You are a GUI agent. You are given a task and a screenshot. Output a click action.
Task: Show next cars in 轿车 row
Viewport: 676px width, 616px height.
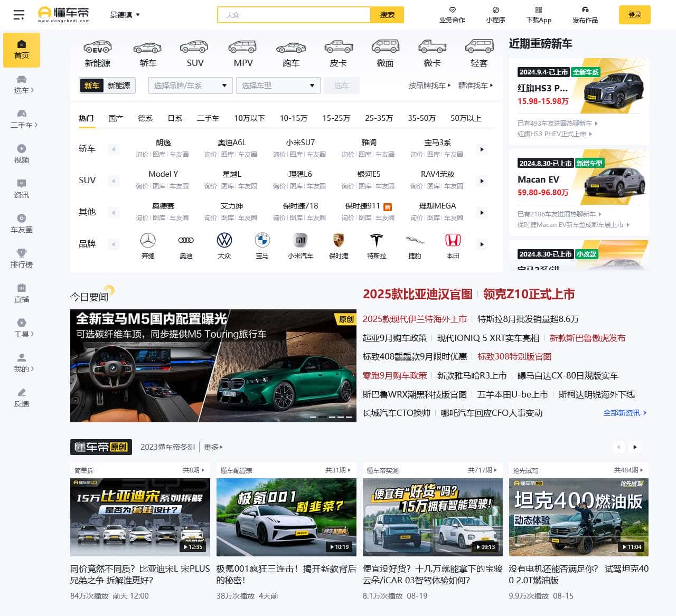[482, 149]
